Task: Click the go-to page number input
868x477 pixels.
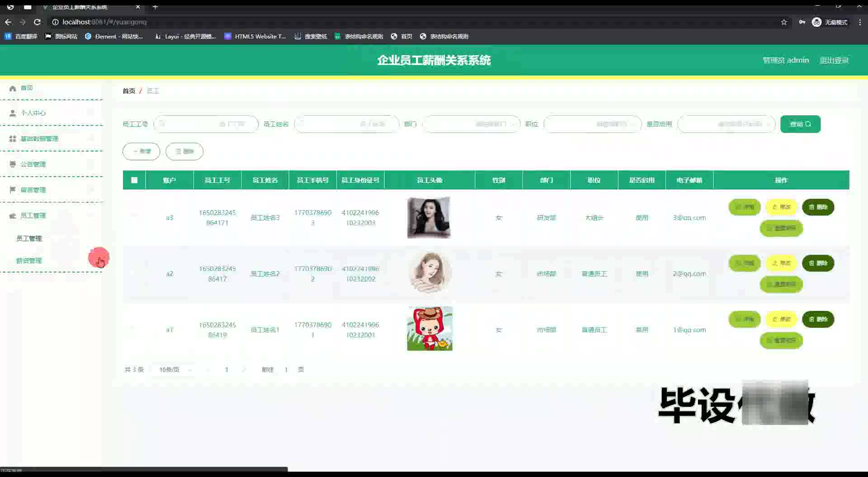Action: click(286, 370)
